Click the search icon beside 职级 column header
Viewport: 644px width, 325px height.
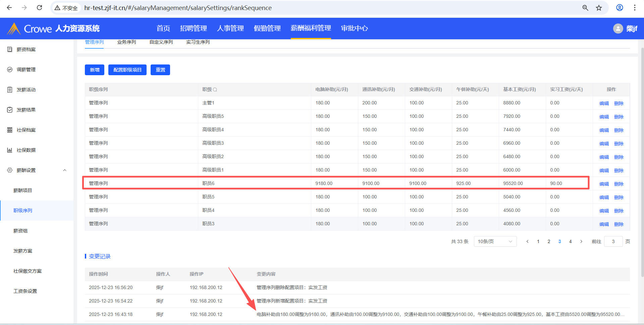coord(215,90)
